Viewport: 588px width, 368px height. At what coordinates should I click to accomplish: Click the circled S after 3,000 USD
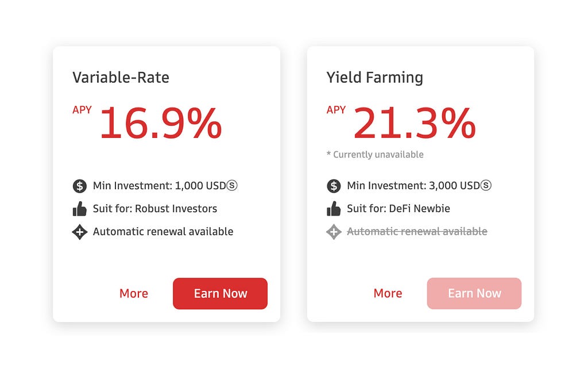(486, 186)
